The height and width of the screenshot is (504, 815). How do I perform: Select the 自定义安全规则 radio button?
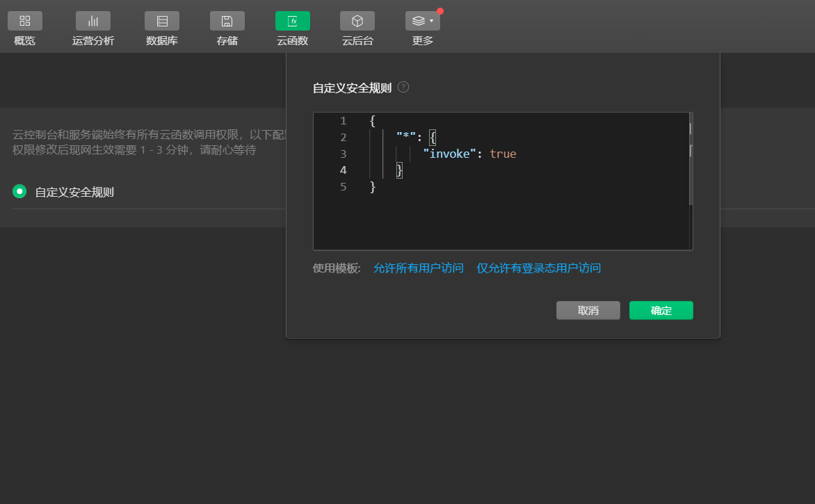pyautogui.click(x=19, y=191)
